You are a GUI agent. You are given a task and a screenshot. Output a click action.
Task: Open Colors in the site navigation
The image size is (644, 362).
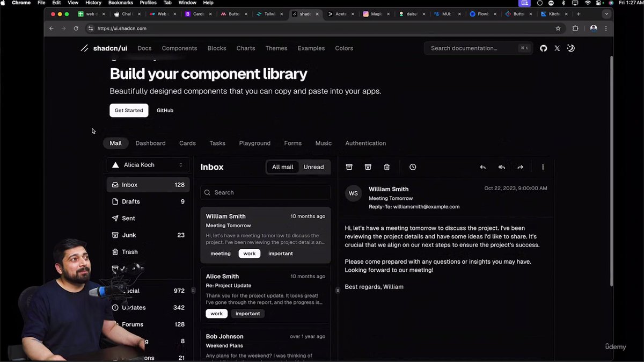[344, 48]
